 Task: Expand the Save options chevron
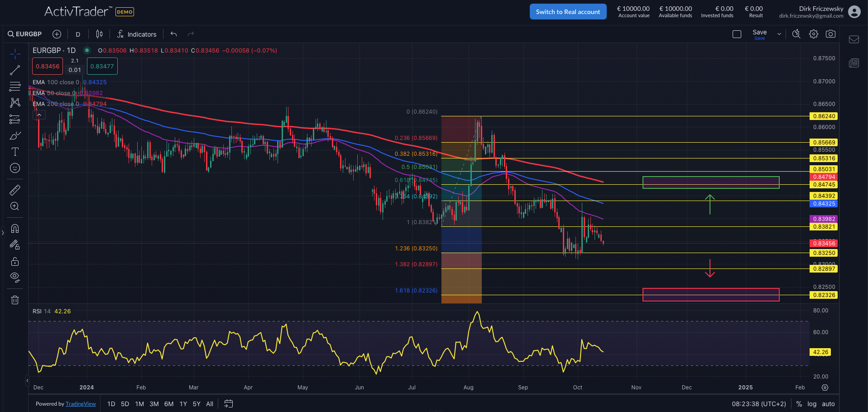[x=779, y=34]
